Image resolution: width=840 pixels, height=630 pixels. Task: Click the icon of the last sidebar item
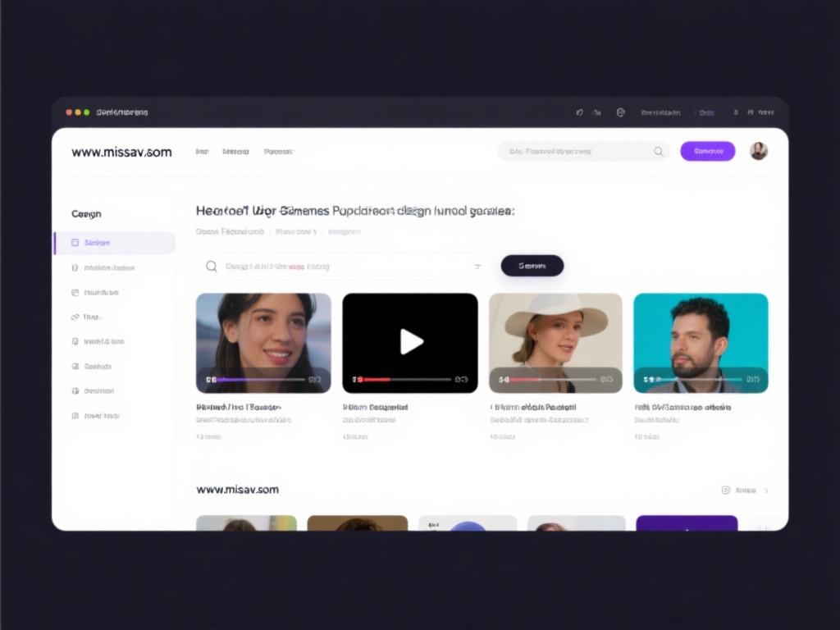click(75, 416)
